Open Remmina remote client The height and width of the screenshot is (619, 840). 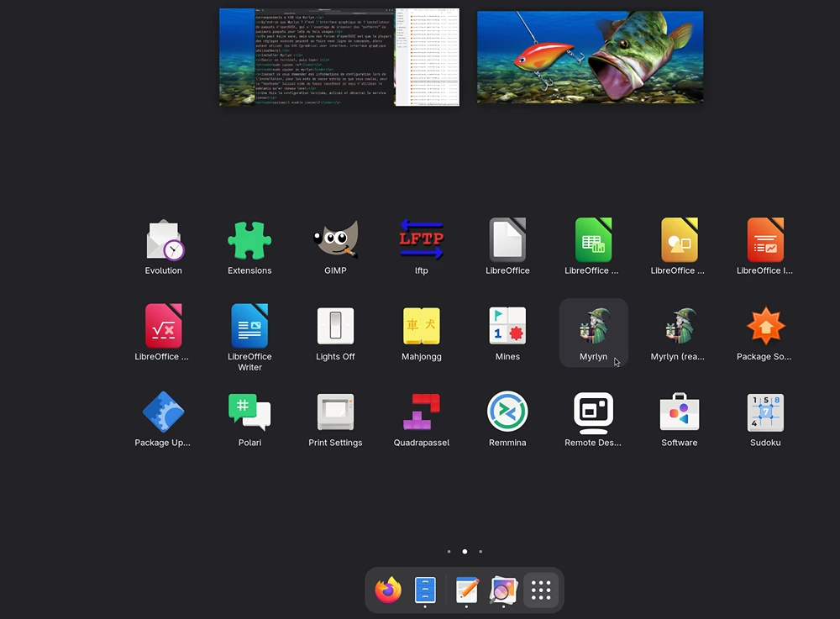click(507, 419)
